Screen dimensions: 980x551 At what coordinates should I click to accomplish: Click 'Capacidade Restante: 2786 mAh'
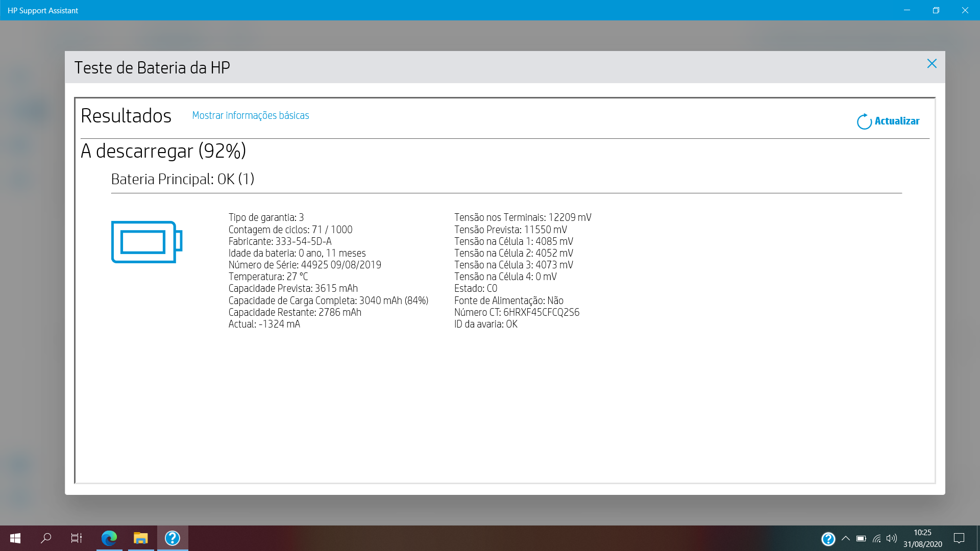click(295, 312)
